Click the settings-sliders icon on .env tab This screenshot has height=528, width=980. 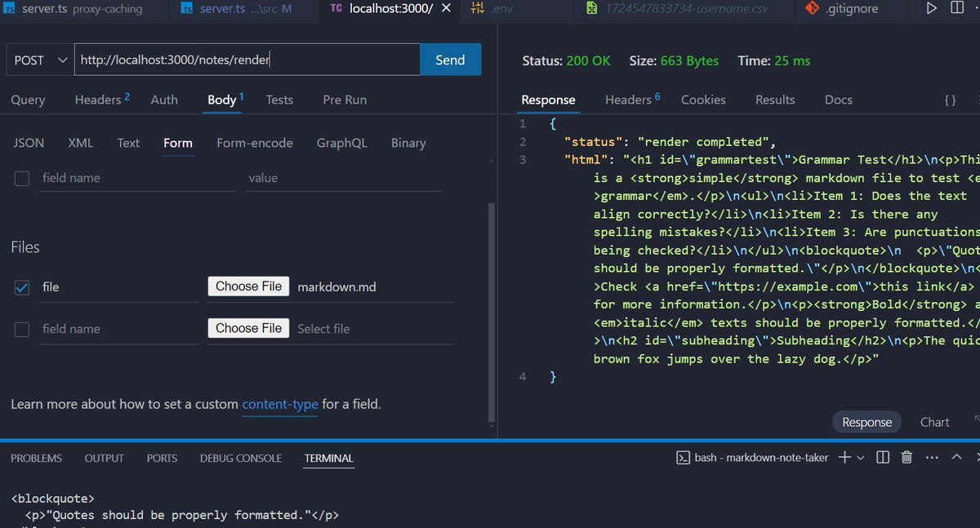click(479, 9)
